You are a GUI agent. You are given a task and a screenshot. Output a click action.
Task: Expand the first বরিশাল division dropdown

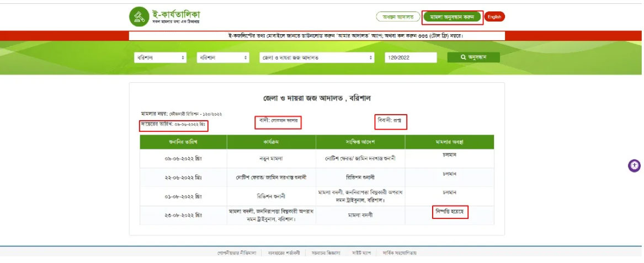click(x=160, y=58)
